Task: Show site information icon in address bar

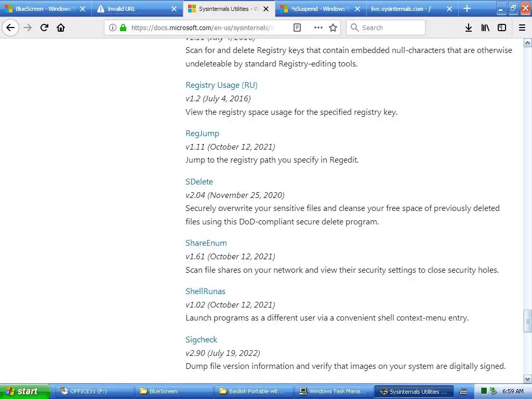Action: pos(113,28)
